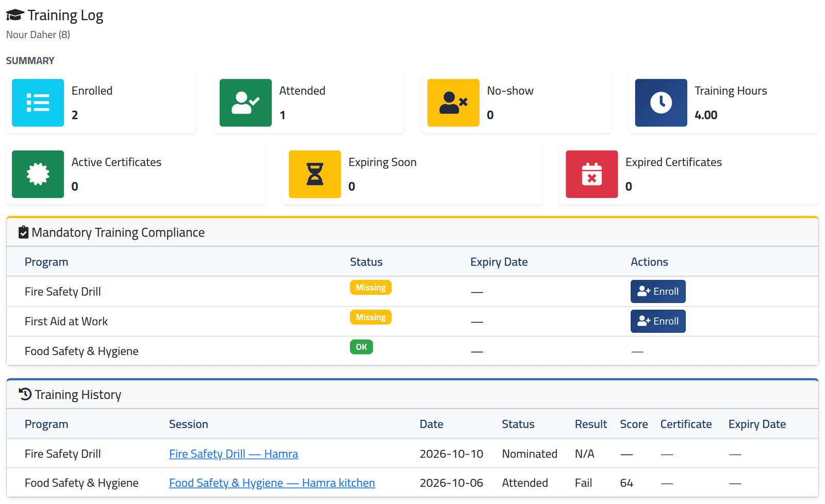
Task: Click the Nominated status cell
Action: (x=530, y=453)
